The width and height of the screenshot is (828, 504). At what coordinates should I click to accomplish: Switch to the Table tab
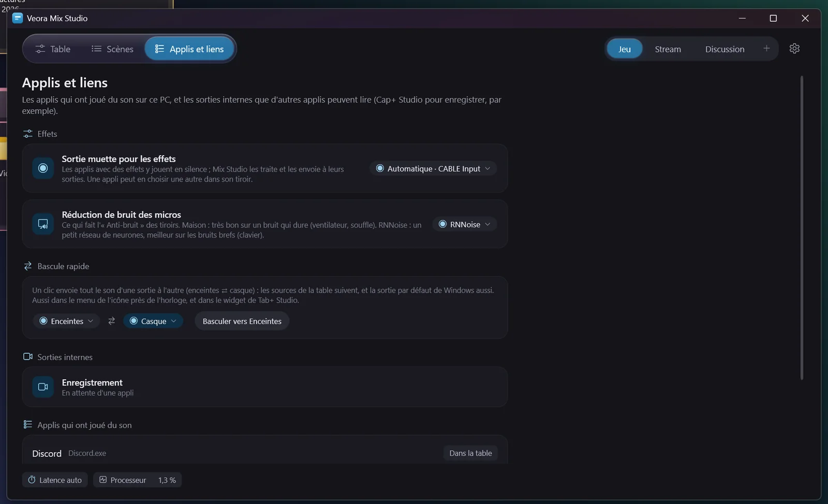pos(53,49)
